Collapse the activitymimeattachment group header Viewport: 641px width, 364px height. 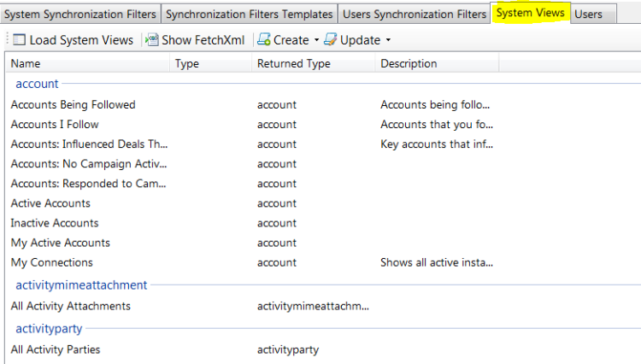[81, 285]
